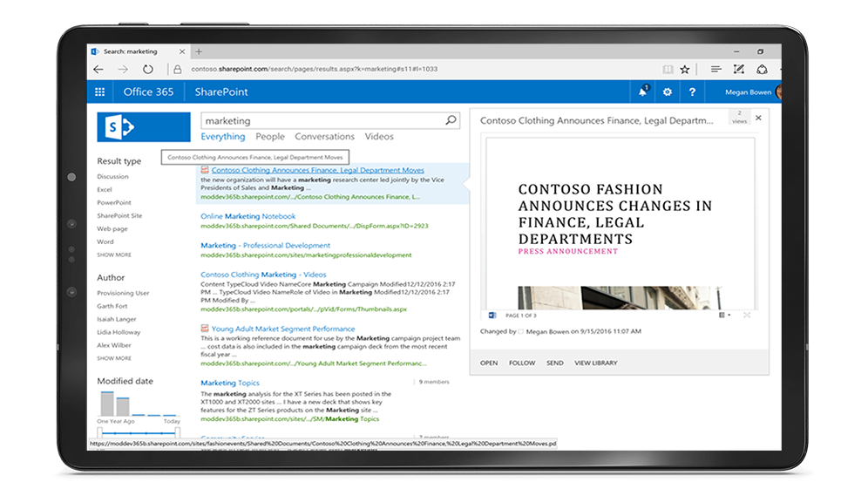Open Marketing - Professional Development result
This screenshot has width=868, height=482.
point(265,245)
